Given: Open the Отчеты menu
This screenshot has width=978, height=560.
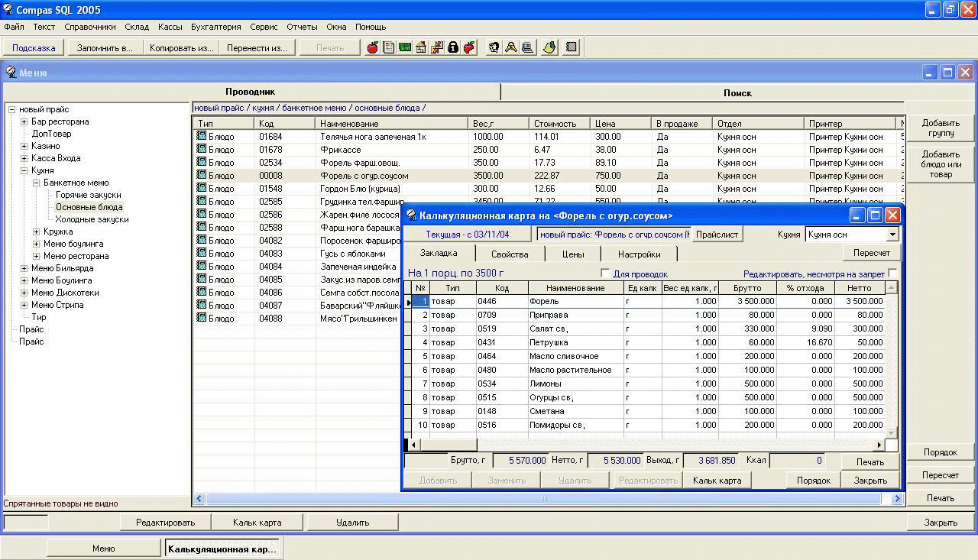Looking at the screenshot, I should click(302, 27).
